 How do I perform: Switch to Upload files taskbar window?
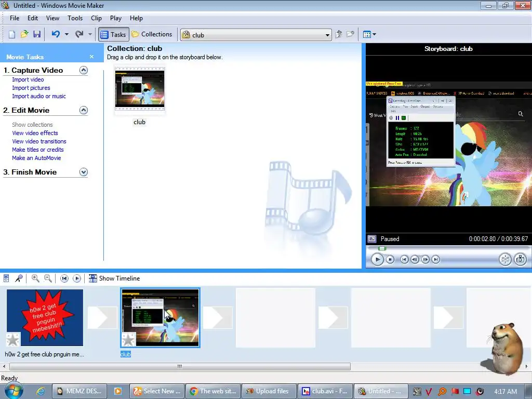coord(269,391)
